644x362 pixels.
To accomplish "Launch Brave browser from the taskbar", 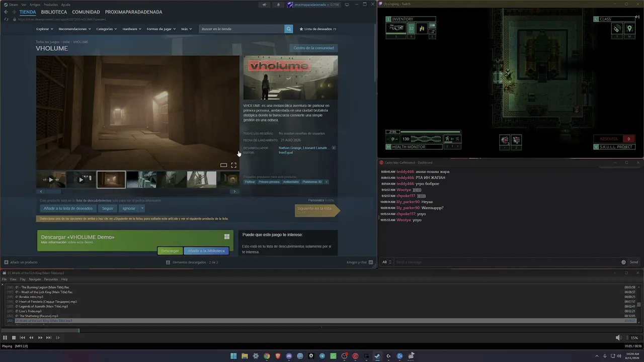I will (x=278, y=356).
